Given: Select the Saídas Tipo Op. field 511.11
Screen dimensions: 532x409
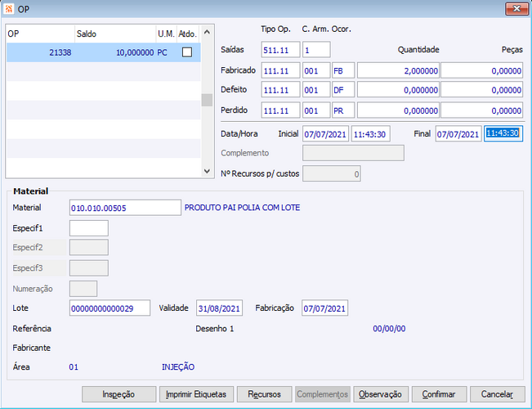Looking at the screenshot, I should tap(280, 50).
